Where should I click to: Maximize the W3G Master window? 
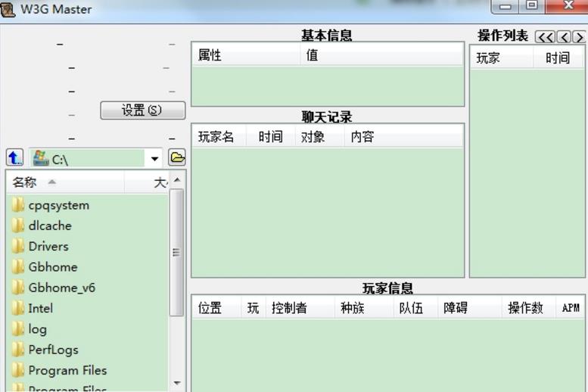531,6
